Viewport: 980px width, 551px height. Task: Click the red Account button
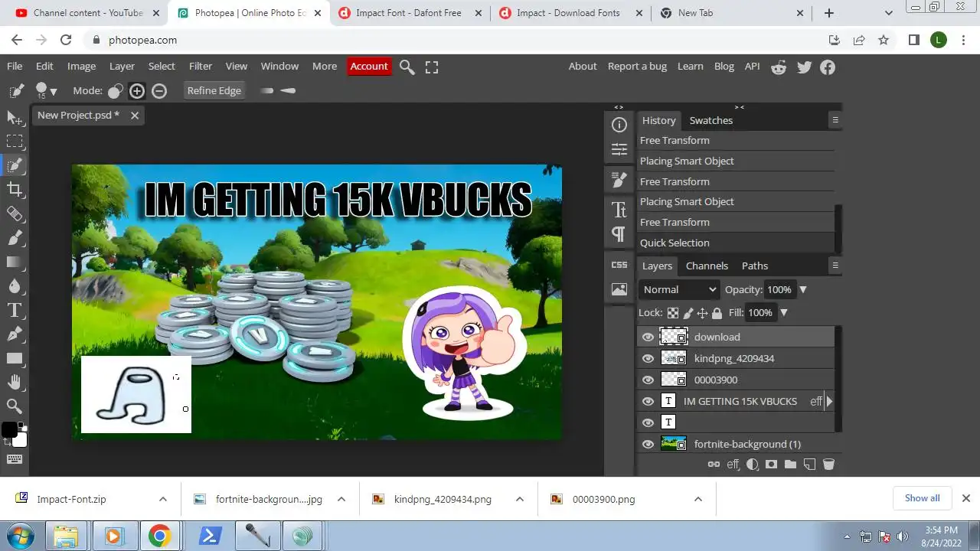pyautogui.click(x=369, y=67)
